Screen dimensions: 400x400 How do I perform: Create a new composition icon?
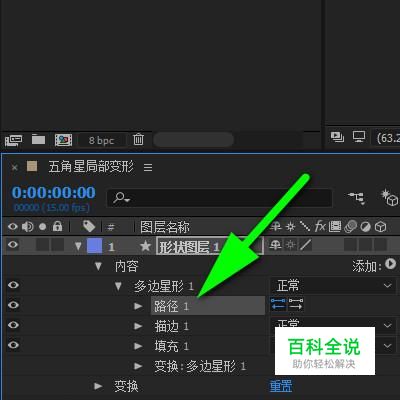[63, 140]
